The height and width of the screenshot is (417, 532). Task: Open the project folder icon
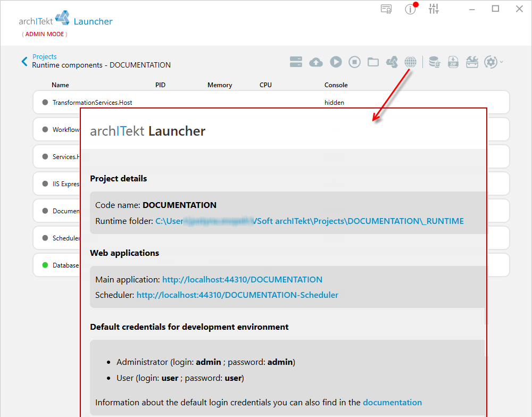click(x=373, y=62)
